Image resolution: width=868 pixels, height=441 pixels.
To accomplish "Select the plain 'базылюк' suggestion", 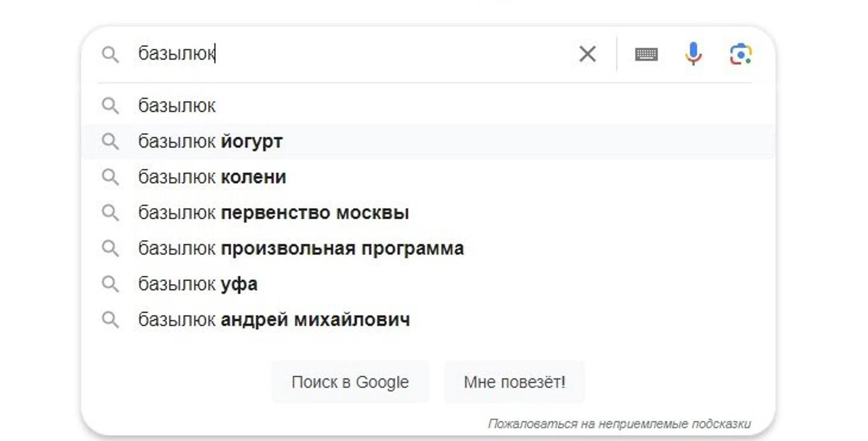I will [x=177, y=106].
